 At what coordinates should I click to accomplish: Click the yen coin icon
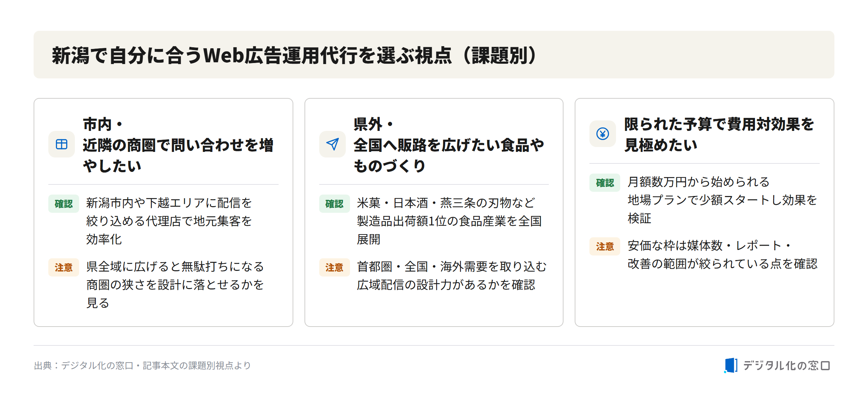pos(603,134)
